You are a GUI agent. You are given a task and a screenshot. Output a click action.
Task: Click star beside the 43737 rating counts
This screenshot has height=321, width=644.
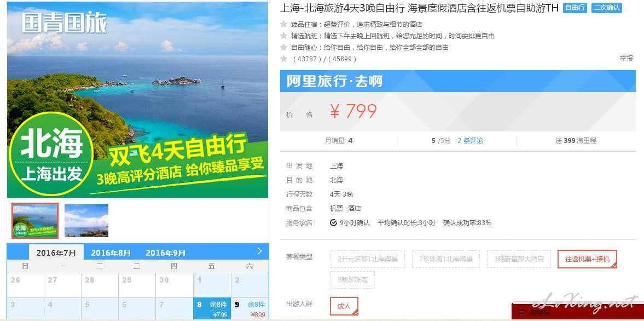[x=283, y=59]
